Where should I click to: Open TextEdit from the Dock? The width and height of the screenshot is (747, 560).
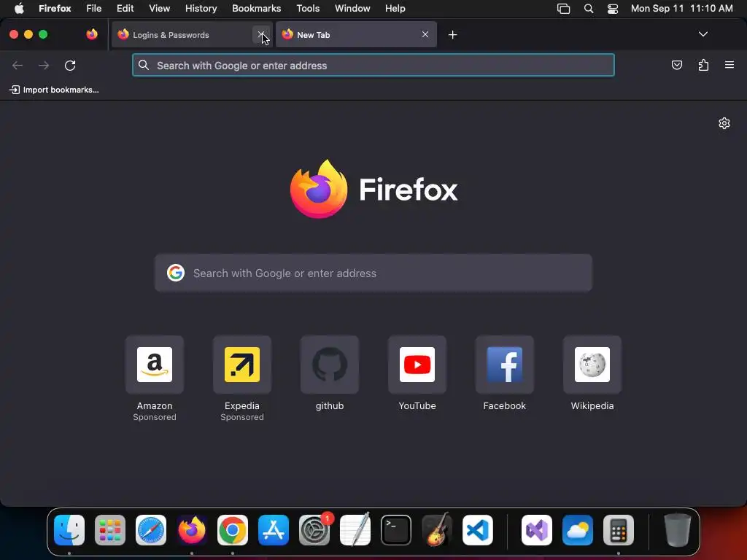tap(355, 530)
